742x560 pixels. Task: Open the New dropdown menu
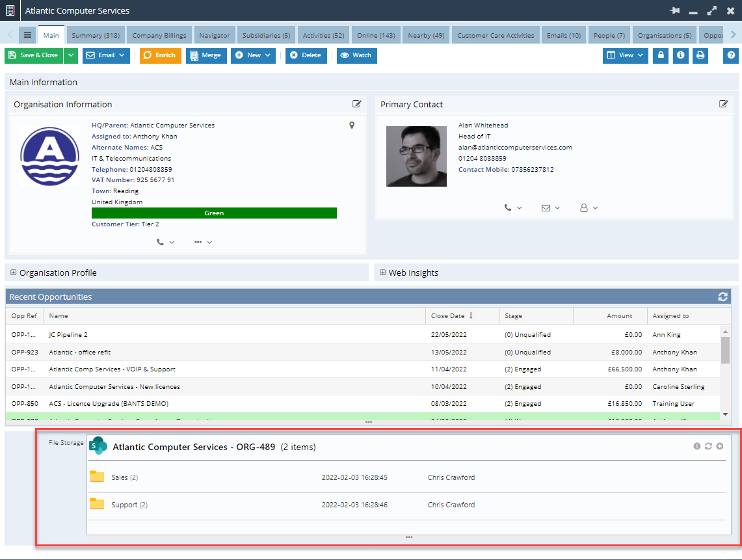(x=253, y=55)
